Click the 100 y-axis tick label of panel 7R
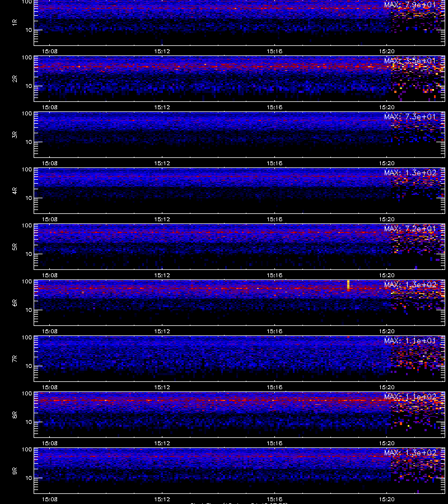Image resolution: width=448 pixels, height=504 pixels. coord(27,338)
